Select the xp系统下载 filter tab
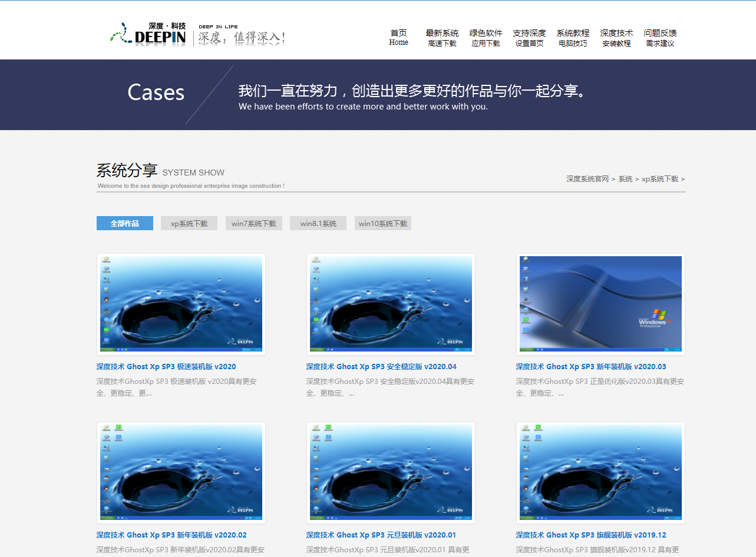Image resolution: width=756 pixels, height=557 pixels. click(x=189, y=223)
